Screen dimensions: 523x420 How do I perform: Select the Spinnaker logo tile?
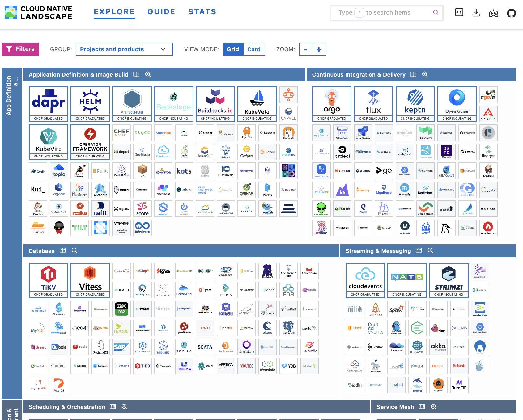point(467,209)
